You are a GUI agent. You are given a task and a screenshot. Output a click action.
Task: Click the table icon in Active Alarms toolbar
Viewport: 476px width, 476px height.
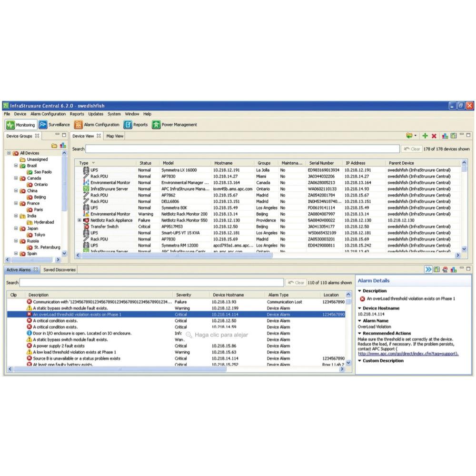click(436, 269)
